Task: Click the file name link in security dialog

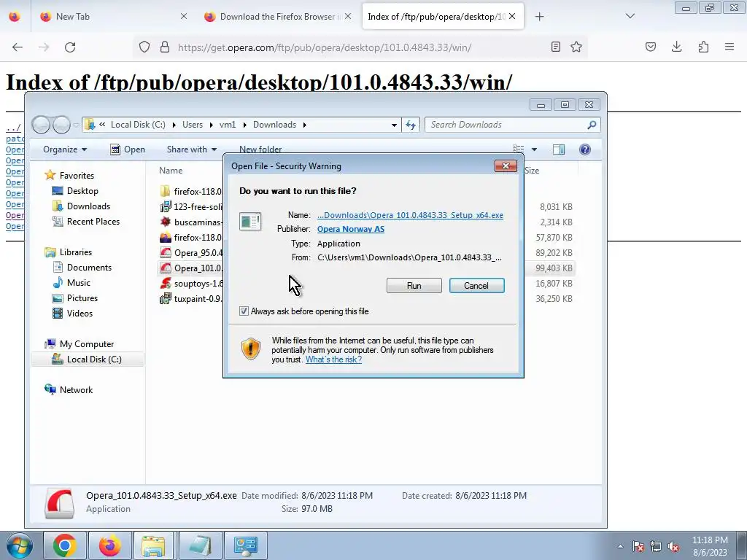Action: coord(410,215)
